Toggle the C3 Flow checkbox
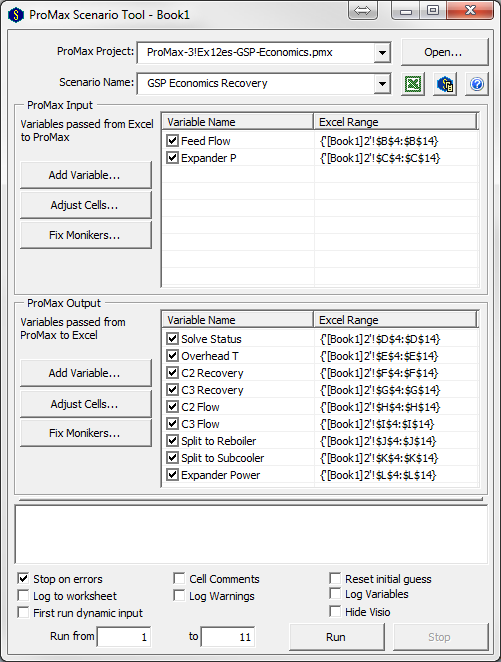This screenshot has width=501, height=662. pyautogui.click(x=172, y=423)
